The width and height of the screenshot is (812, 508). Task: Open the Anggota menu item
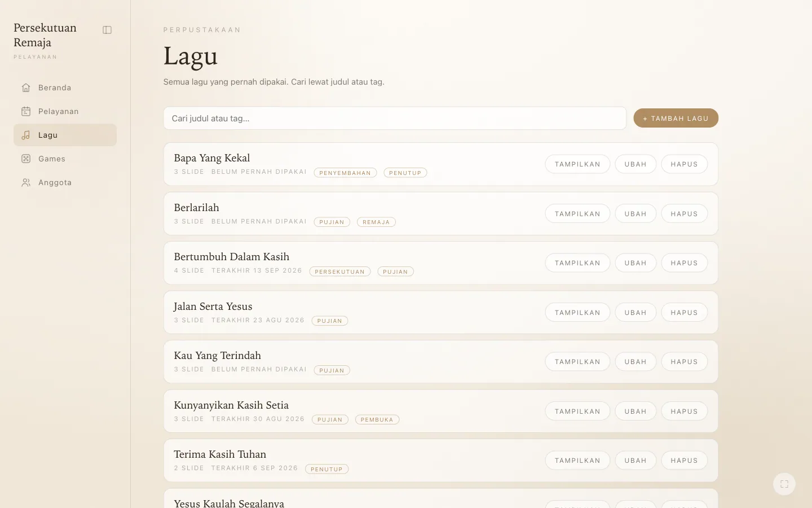coord(65,182)
